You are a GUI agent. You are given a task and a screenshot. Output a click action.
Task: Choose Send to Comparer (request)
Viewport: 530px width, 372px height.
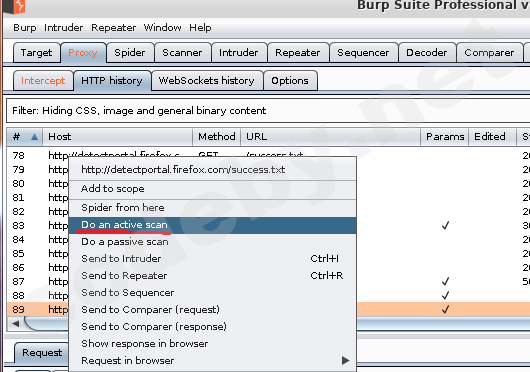[213, 309]
